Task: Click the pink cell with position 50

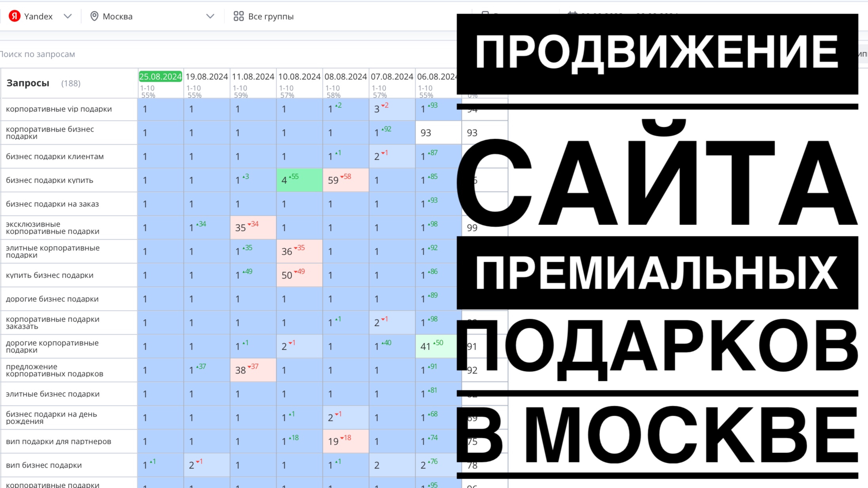Action: (x=299, y=275)
